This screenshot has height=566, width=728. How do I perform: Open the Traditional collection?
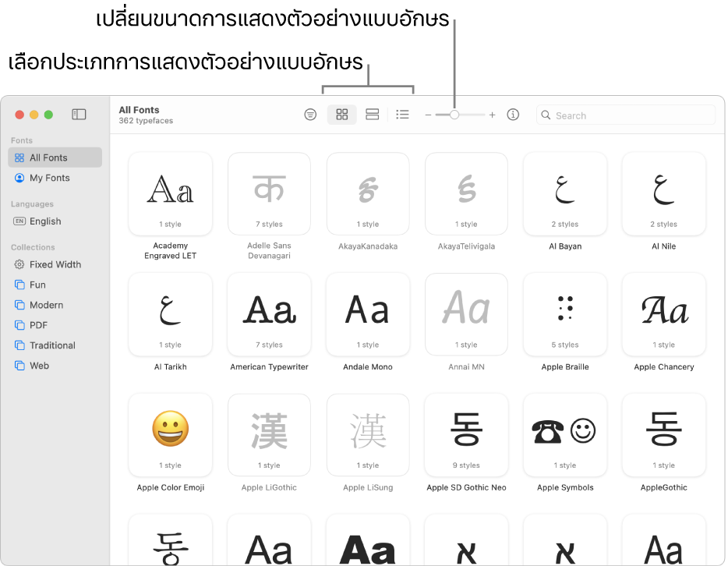pyautogui.click(x=55, y=345)
